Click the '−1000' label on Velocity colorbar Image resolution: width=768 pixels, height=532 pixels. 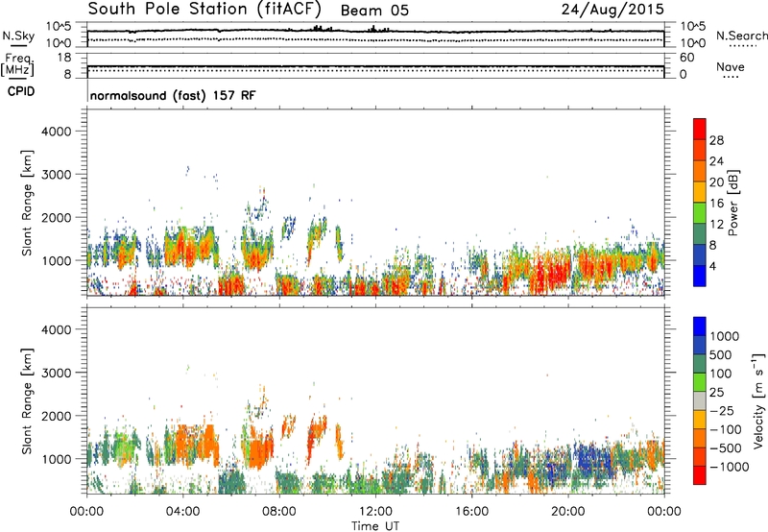point(730,467)
